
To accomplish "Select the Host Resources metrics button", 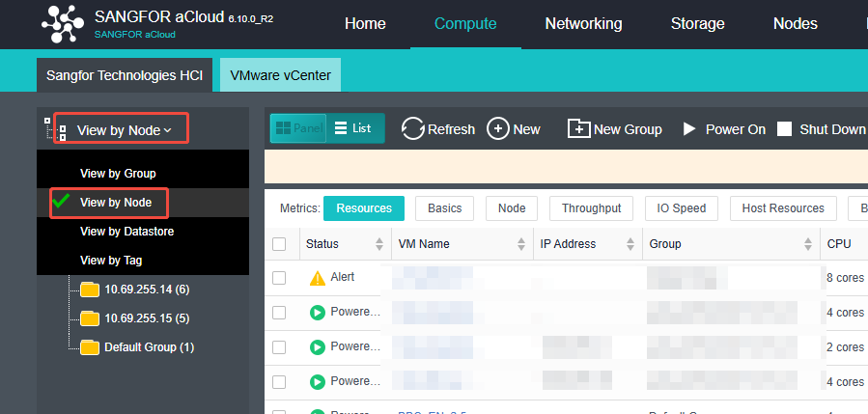I will [783, 208].
